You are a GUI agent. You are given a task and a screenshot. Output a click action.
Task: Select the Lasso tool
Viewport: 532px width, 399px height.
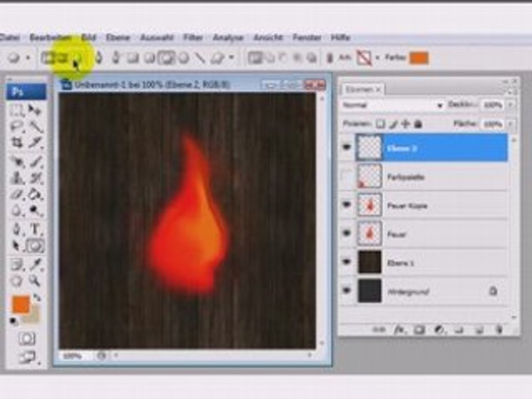coord(16,126)
